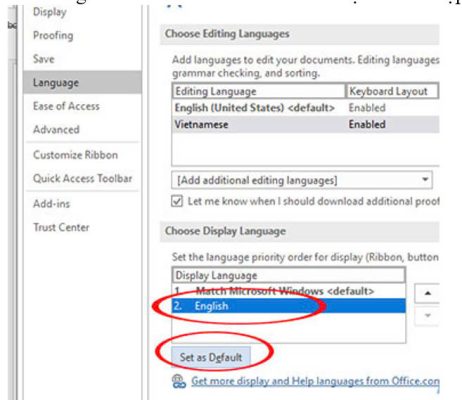The width and height of the screenshot is (462, 400).
Task: Go to Ease of Access settings
Action: pyautogui.click(x=66, y=106)
